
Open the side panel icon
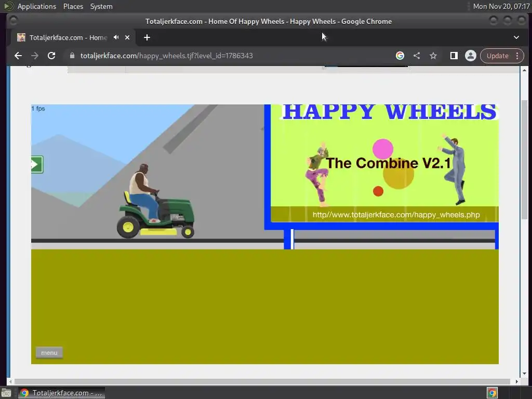tap(454, 56)
